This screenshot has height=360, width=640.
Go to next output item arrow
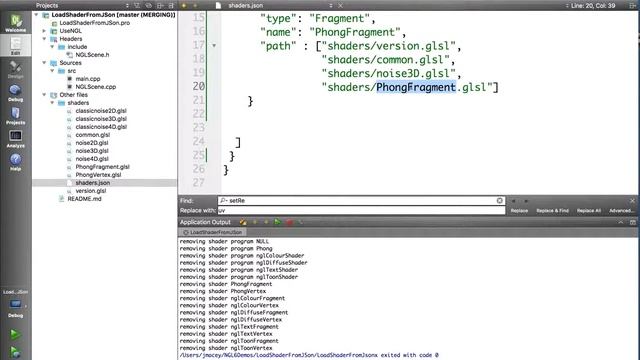click(x=266, y=222)
